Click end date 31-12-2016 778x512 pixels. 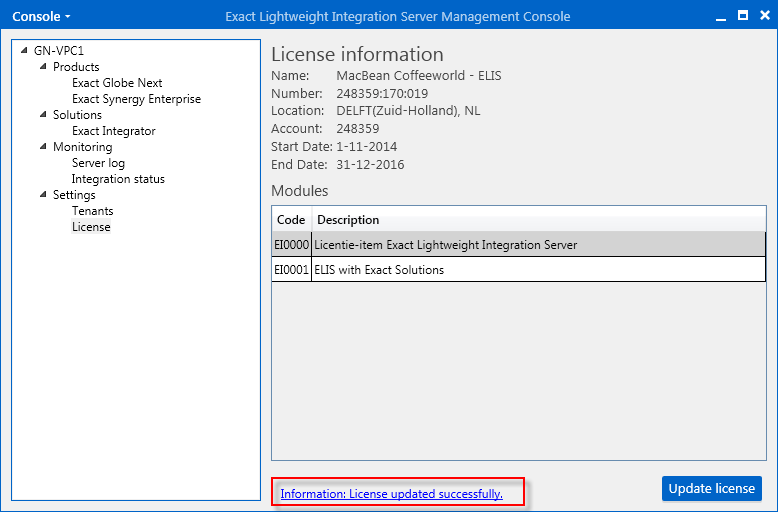370,165
